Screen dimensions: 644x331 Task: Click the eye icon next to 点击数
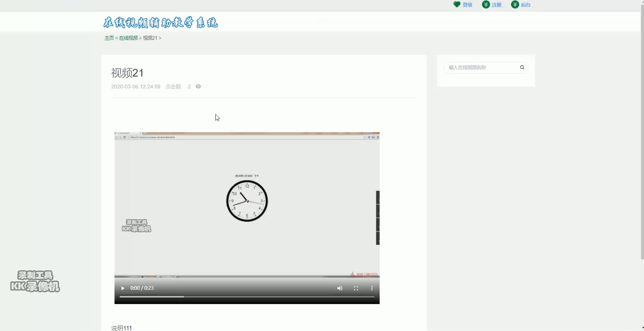pos(198,87)
